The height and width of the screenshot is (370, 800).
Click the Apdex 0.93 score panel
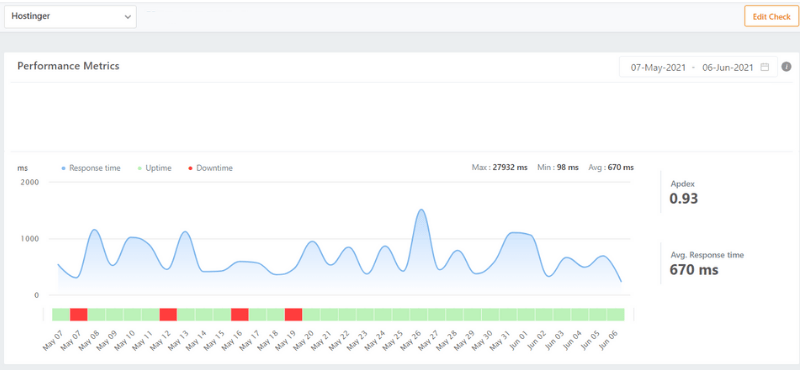coord(684,192)
